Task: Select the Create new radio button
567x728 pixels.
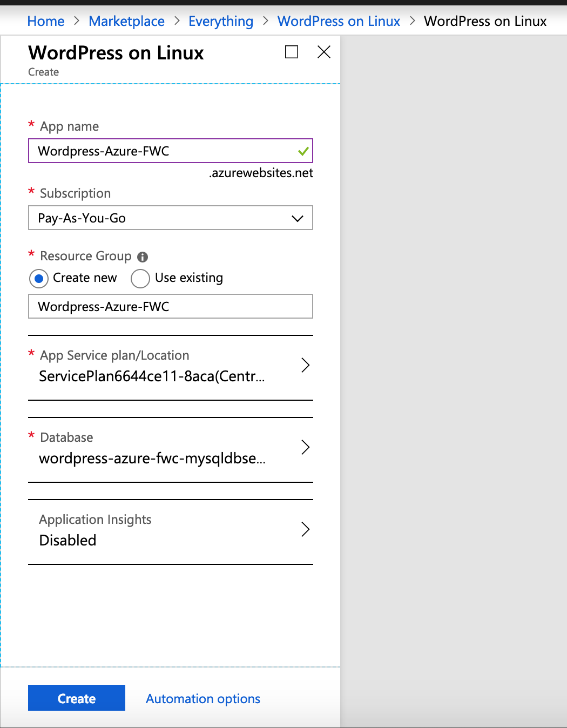Action: tap(39, 279)
